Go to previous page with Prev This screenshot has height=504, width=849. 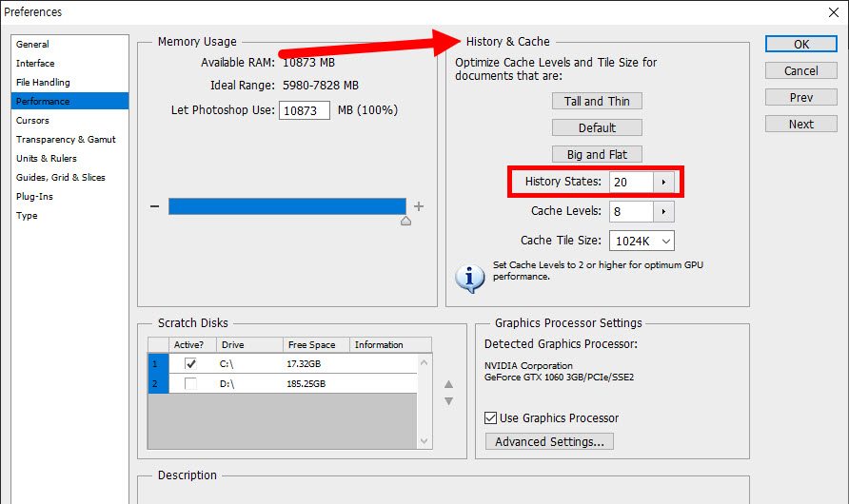(x=800, y=97)
